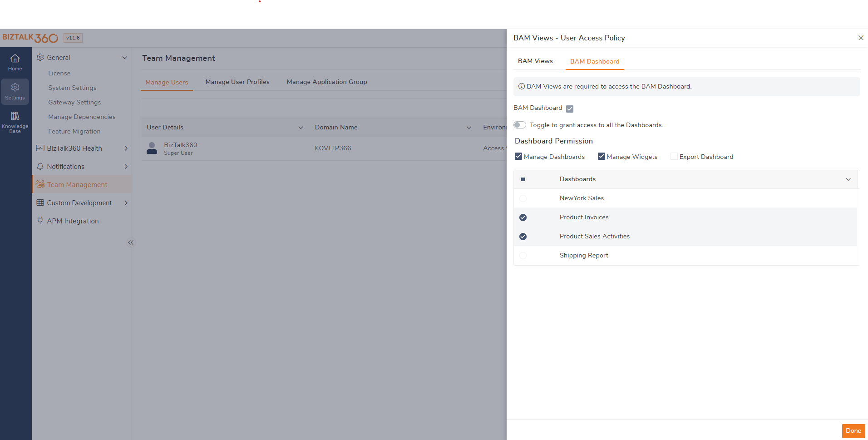Select the NewYork Sales dashboard row checkbox
Viewport: 868px width, 440px height.
point(523,198)
